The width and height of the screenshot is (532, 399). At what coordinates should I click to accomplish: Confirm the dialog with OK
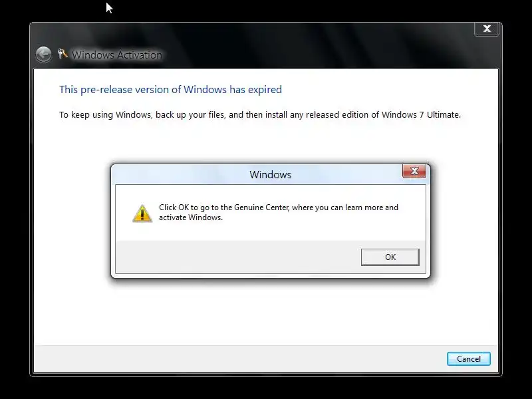click(x=390, y=257)
